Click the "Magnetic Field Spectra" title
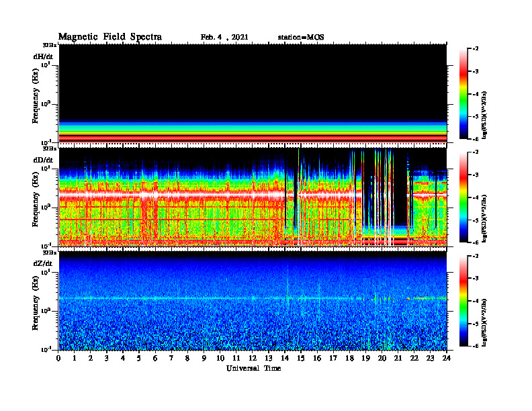 pyautogui.click(x=110, y=37)
